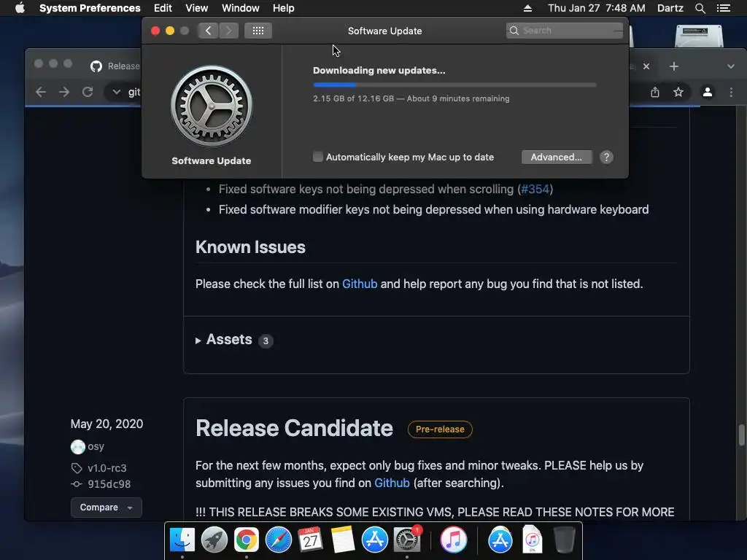Image resolution: width=747 pixels, height=560 pixels.
Task: Open a new browser tab
Action: pyautogui.click(x=673, y=66)
